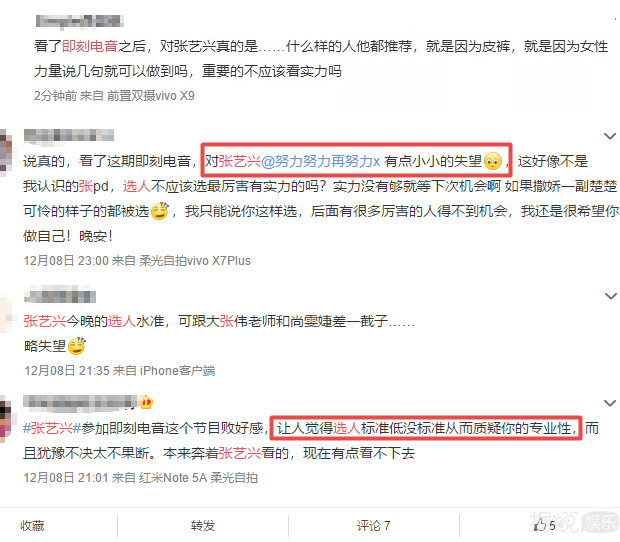Screen dimensions: 620x542
Task: Click 收藏 to favorite the post
Action: tap(32, 525)
